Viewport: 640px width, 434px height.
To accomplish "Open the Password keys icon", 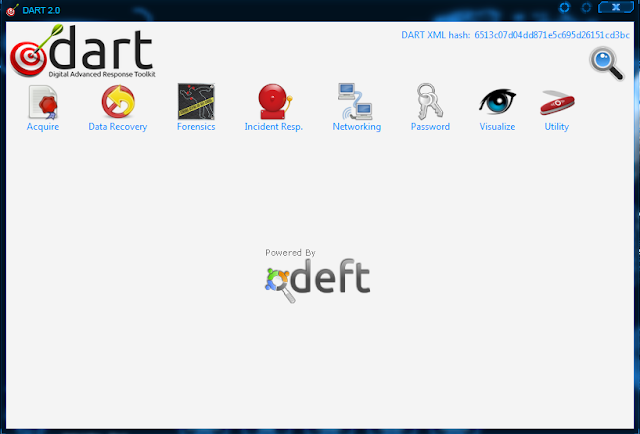I will 430,101.
